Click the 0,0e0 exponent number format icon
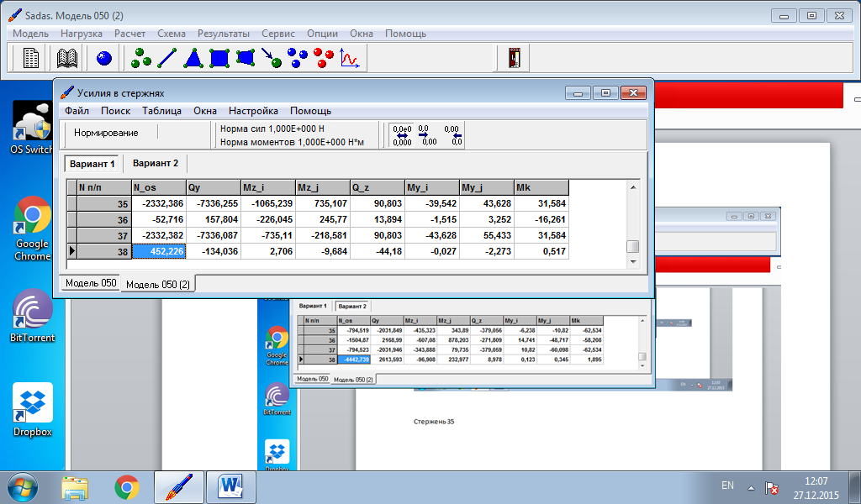Image resolution: width=861 pixels, height=504 pixels. point(402,135)
